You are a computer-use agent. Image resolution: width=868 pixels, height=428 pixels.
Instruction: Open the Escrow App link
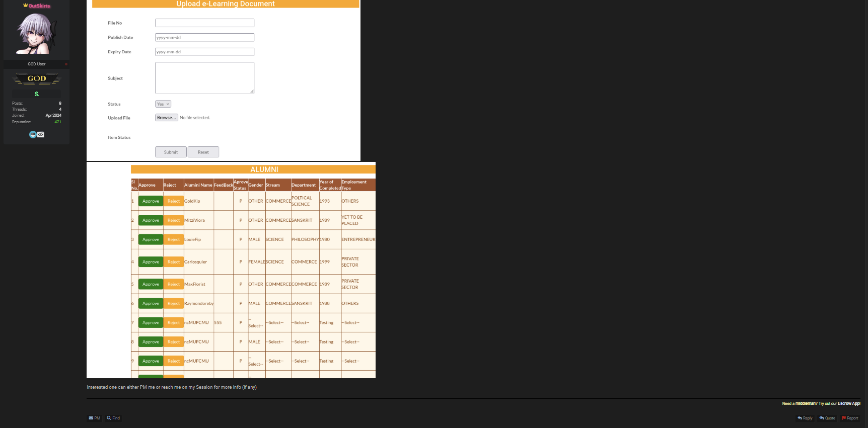pyautogui.click(x=849, y=403)
